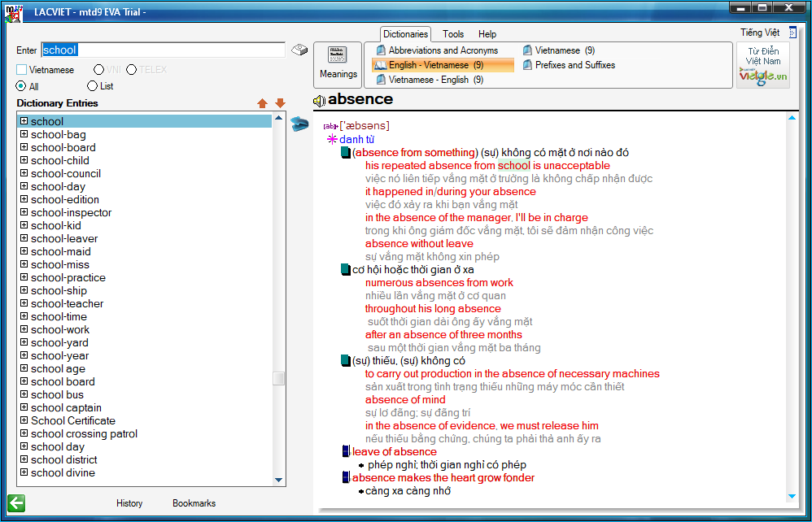Viewport: 812px width, 522px height.
Task: Select the List radio button
Action: (92, 86)
